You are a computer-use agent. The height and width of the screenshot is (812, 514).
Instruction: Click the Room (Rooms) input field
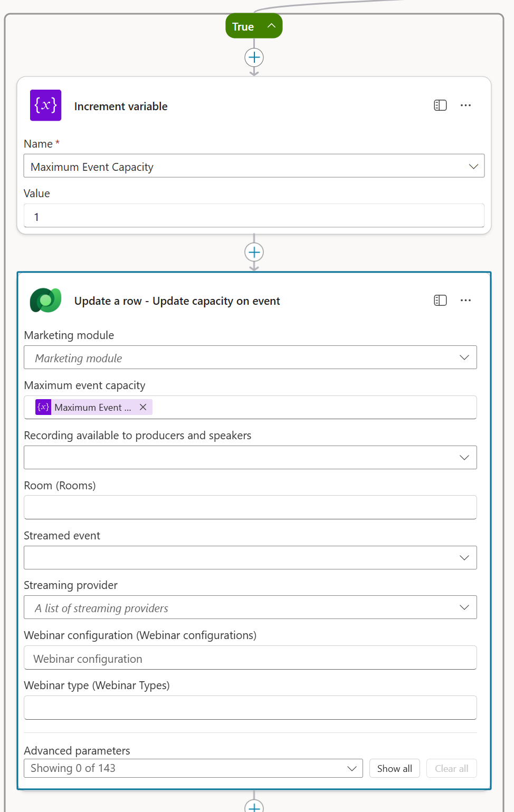(250, 507)
